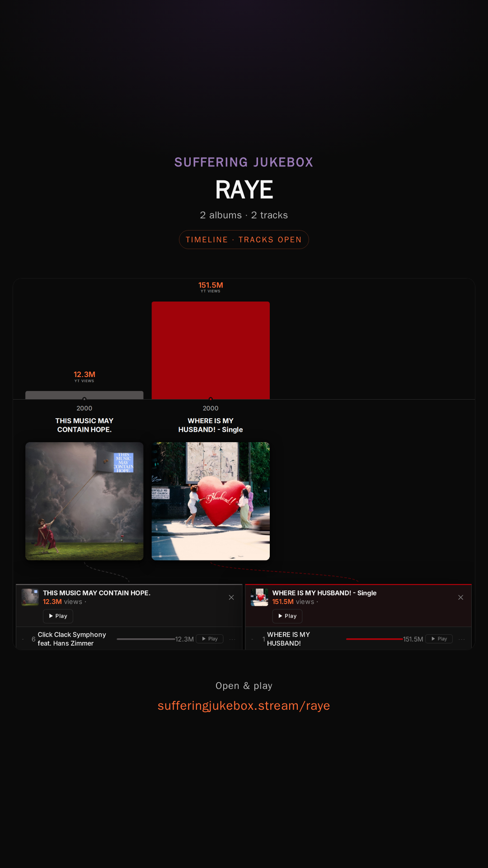Play the album THIS MUSIC MAY CONTAIN HOPE.
The image size is (488, 868).
coord(58,616)
